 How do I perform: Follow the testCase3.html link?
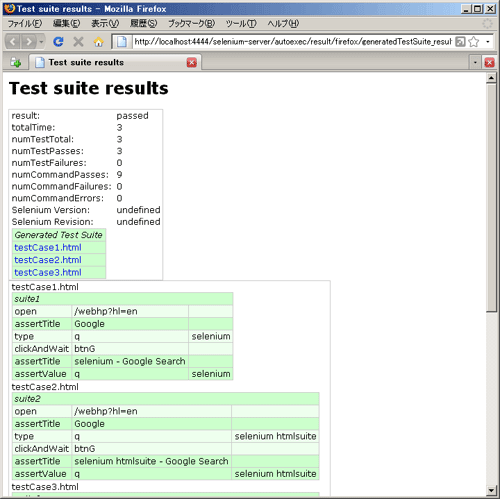pyautogui.click(x=48, y=273)
